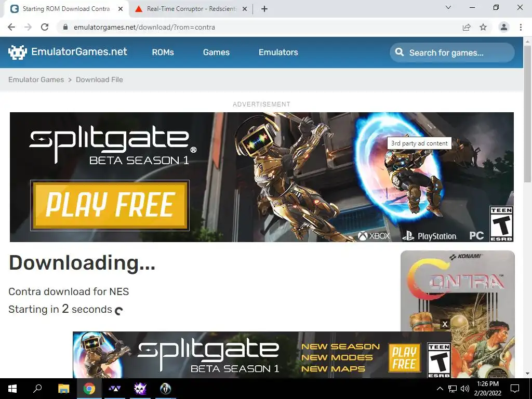The image size is (532, 399).
Task: Switch to the Starting ROM Download Contra tab
Action: point(66,9)
